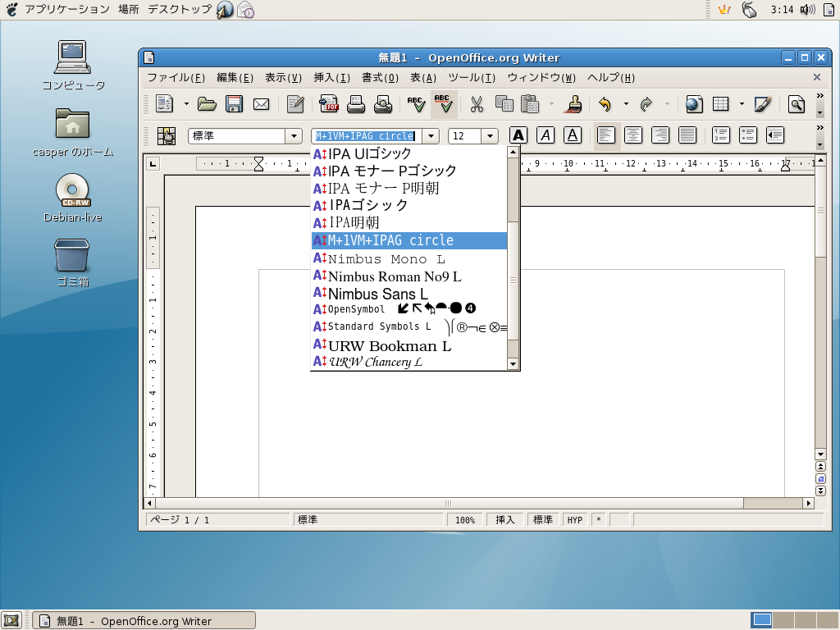Open the page preview icon
This screenshot has height=630, width=840.
(382, 104)
